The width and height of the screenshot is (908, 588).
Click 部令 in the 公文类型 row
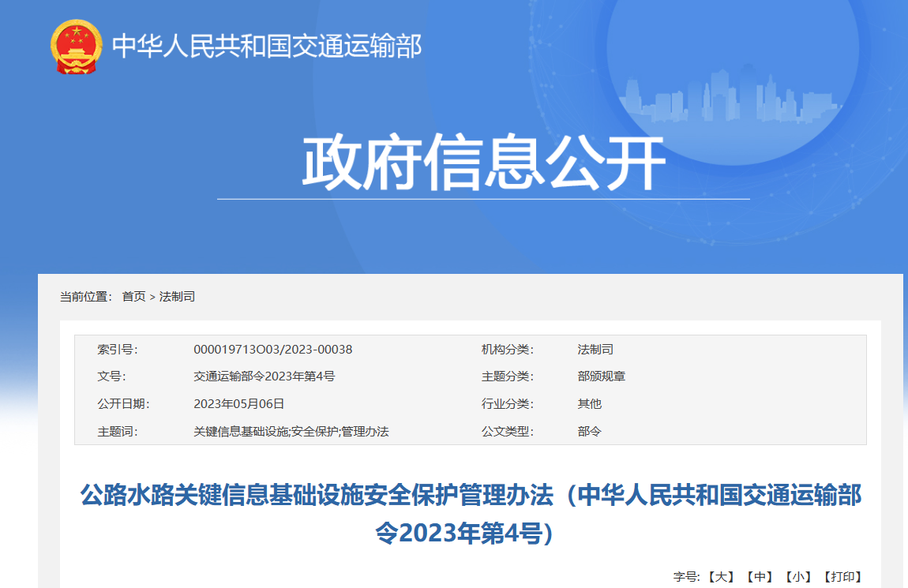[x=589, y=432]
